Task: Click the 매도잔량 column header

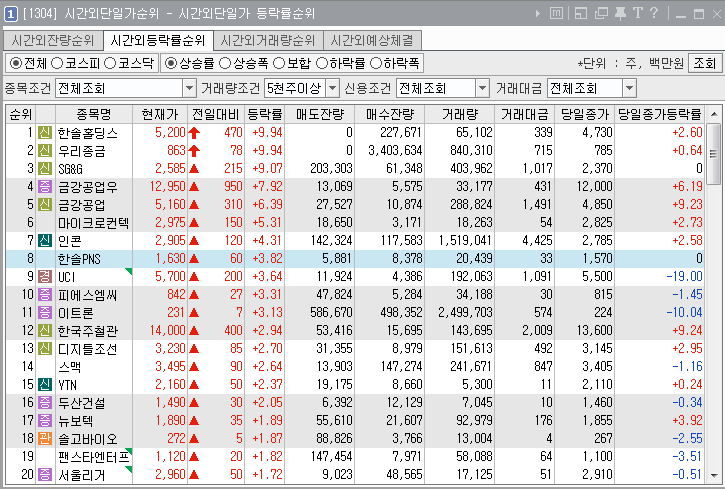Action: pos(320,114)
